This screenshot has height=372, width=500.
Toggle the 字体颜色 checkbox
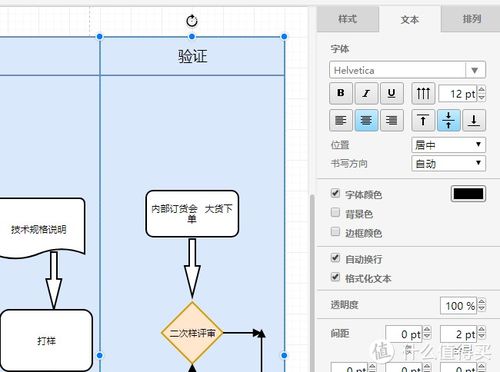(x=335, y=193)
